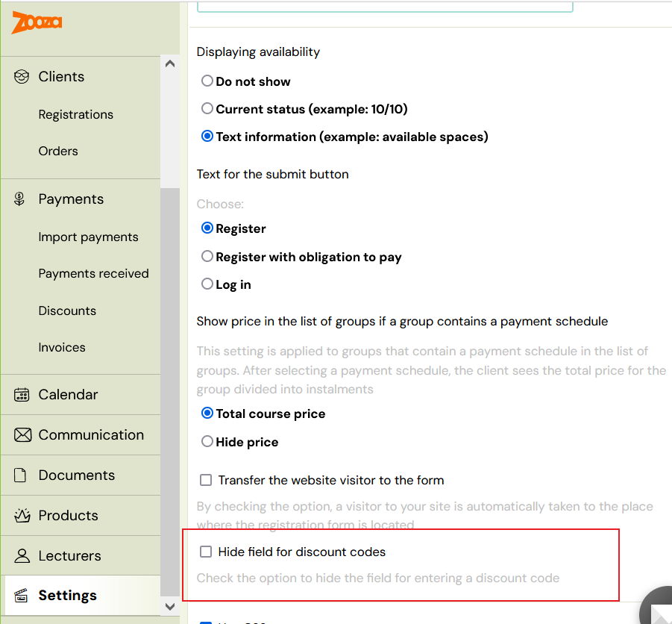Open the Lecturers section
This screenshot has width=672, height=624.
tap(70, 556)
